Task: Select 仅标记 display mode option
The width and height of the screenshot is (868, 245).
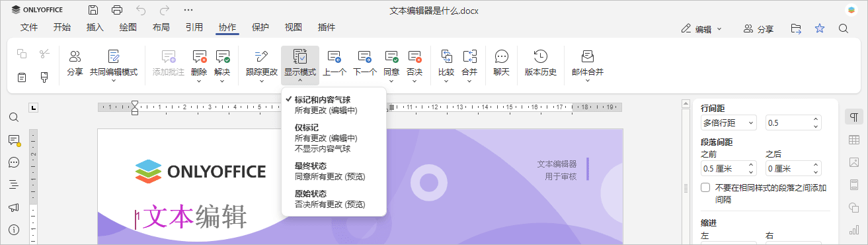Action: pos(334,138)
